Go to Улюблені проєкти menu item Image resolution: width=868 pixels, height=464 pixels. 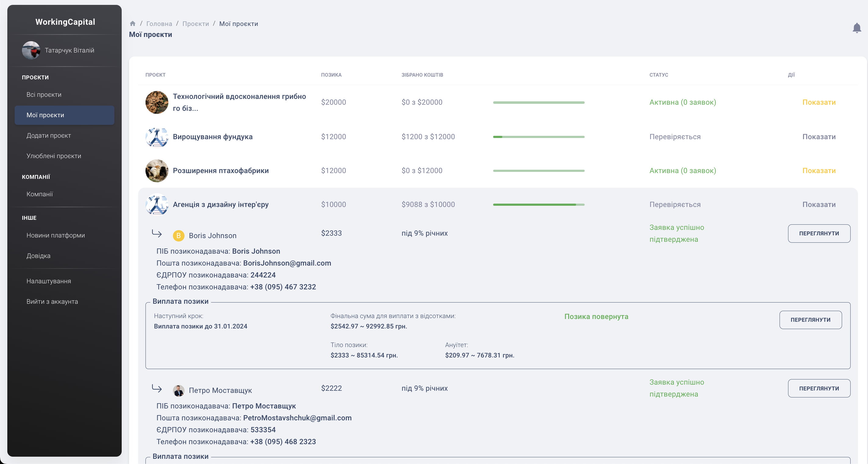click(54, 156)
